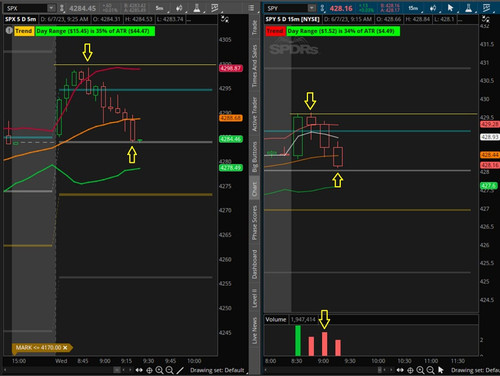Open Drawing set: Default menu under SPX chart

[x=218, y=370]
